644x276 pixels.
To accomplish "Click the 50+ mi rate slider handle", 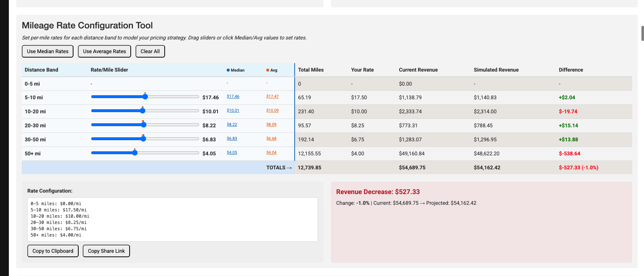I will 135,153.
